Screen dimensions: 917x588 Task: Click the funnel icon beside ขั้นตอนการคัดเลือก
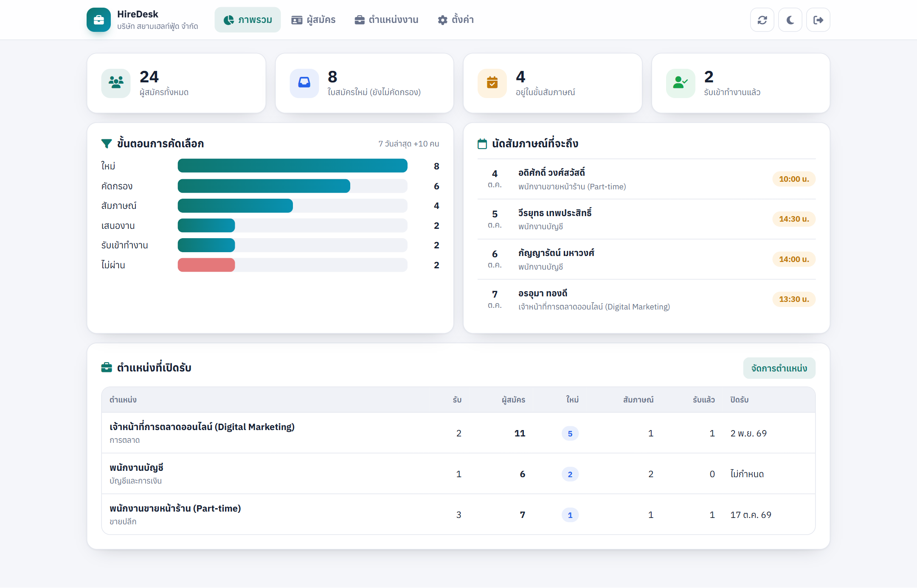107,144
